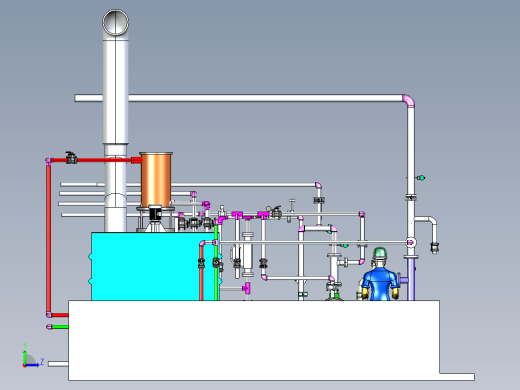Select the Y axis arrow of triad
This screenshot has width=520, height=390.
25,354
